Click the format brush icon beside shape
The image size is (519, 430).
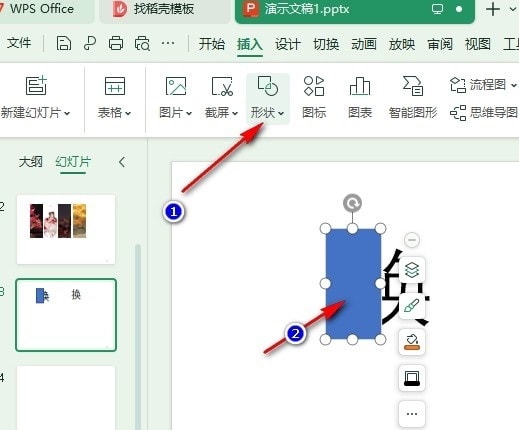(412, 306)
